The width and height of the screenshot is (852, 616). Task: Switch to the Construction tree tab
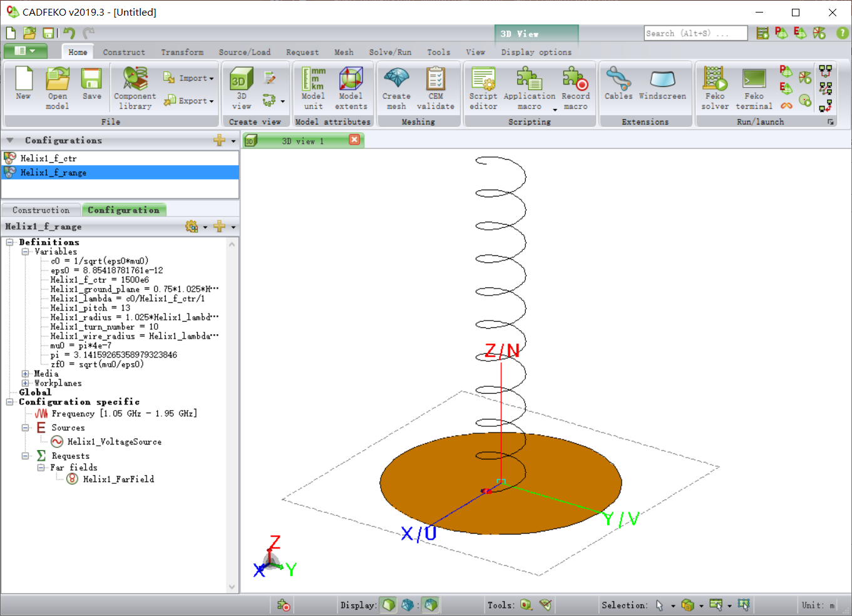(41, 210)
